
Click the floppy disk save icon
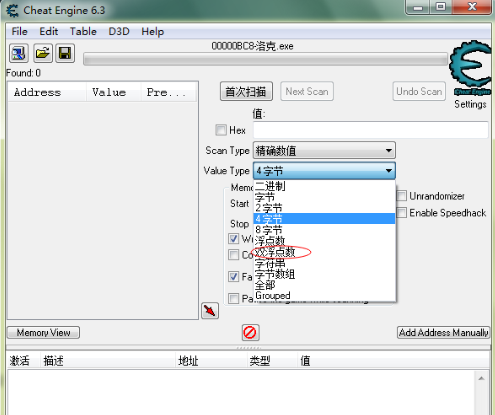[65, 53]
